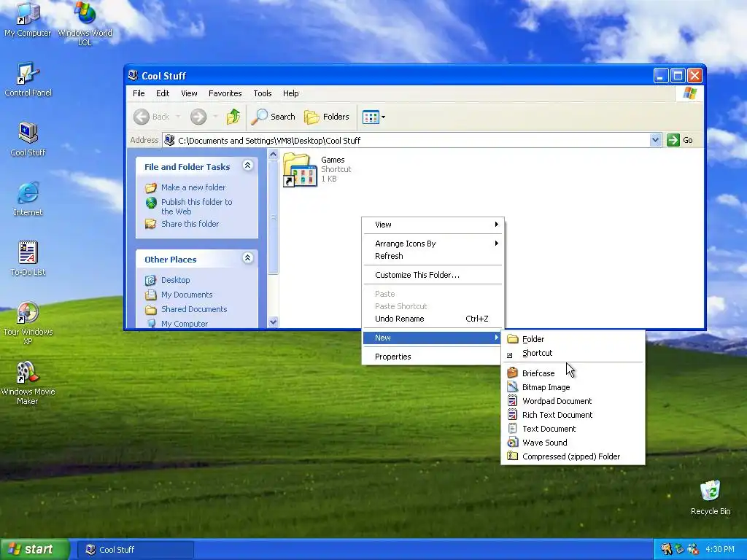747x560 pixels.
Task: Open the Help menu
Action: pos(290,93)
